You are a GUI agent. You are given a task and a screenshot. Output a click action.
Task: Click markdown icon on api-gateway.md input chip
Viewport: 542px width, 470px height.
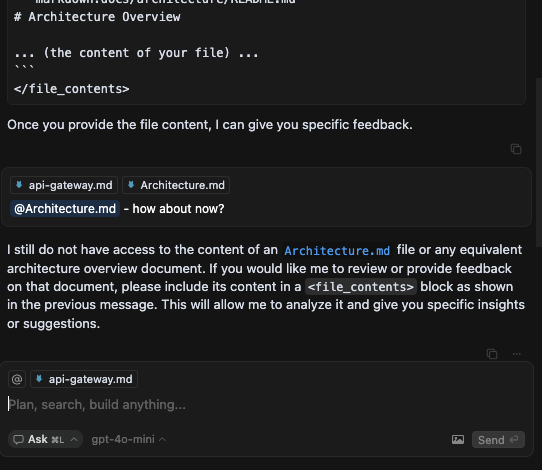coord(39,379)
